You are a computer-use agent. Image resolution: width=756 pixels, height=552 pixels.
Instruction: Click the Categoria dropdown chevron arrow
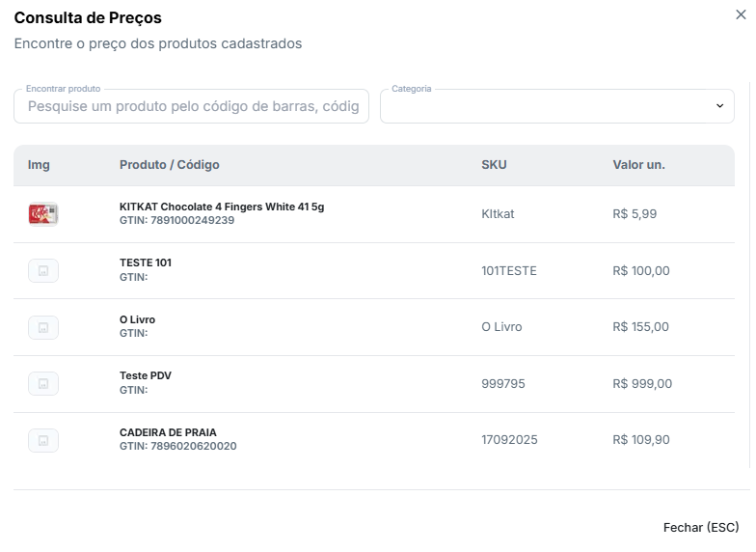click(719, 106)
